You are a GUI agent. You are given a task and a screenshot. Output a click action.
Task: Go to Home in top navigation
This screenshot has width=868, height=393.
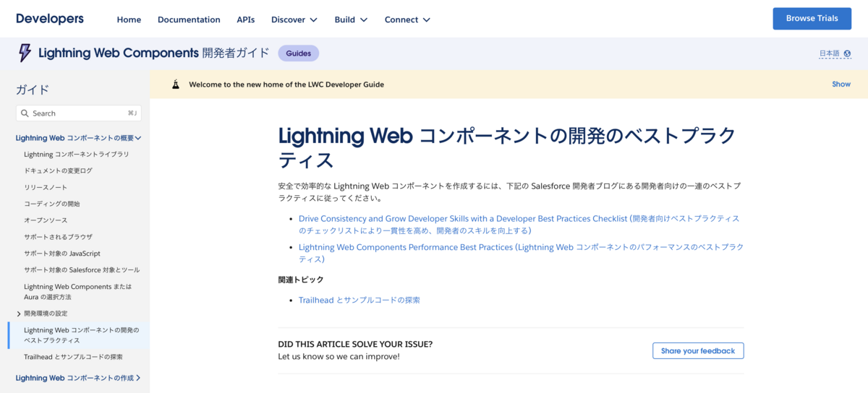coord(129,20)
